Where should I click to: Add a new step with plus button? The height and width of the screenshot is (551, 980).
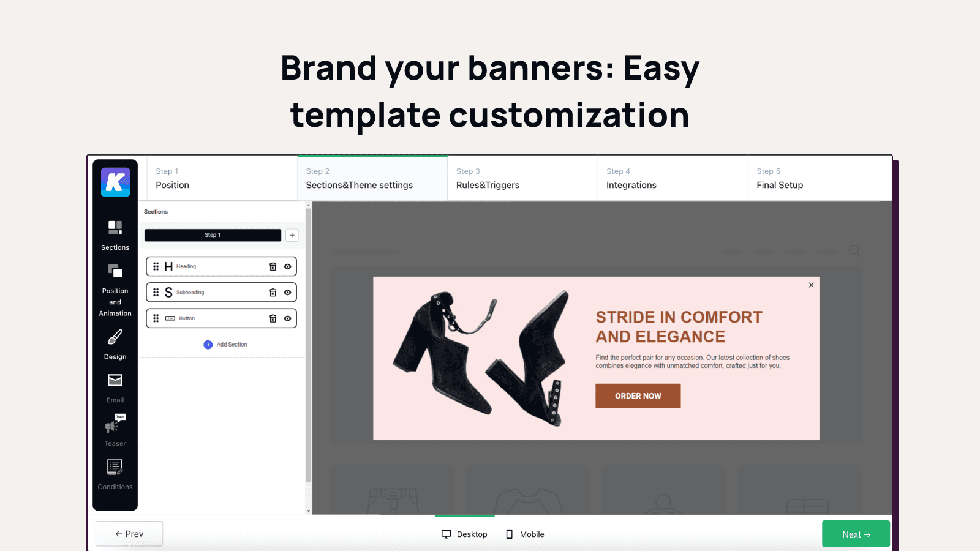[292, 235]
